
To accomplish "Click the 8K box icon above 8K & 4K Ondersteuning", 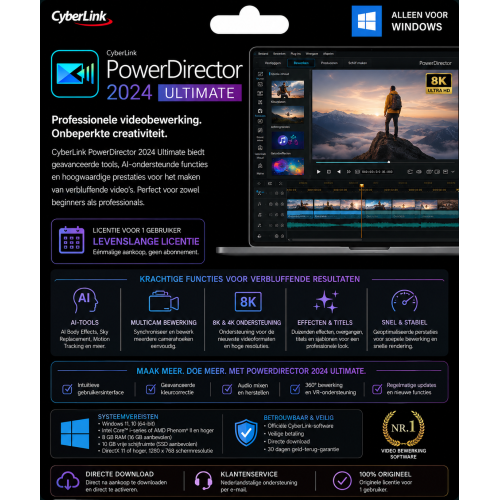I will pos(248,302).
